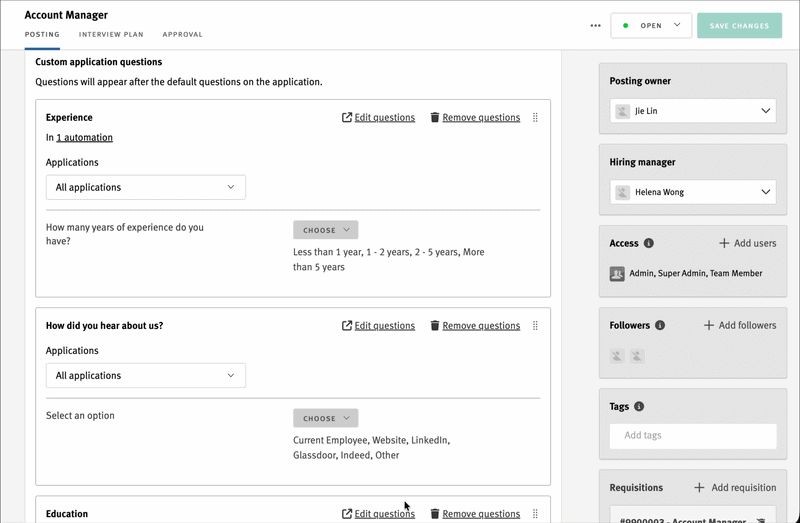Screen dimensions: 800x523
Task: Open the 1 automation link
Action: pos(84,138)
